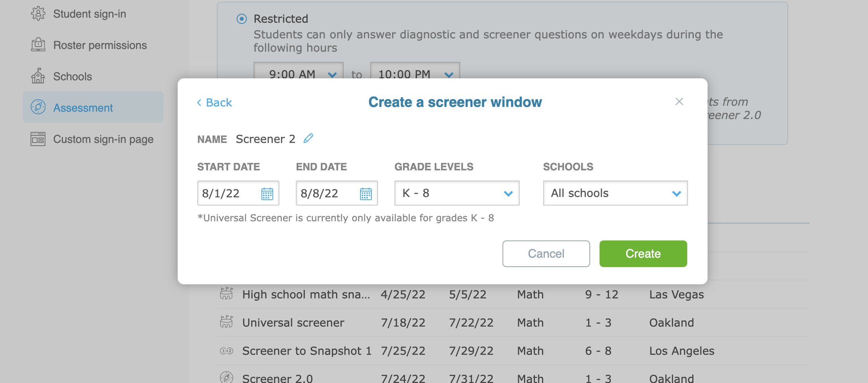Open the end date calendar picker
The width and height of the screenshot is (868, 383).
click(366, 193)
